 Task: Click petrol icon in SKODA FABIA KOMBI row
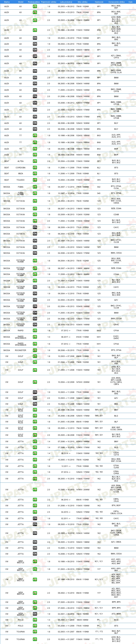(x=35, y=193)
